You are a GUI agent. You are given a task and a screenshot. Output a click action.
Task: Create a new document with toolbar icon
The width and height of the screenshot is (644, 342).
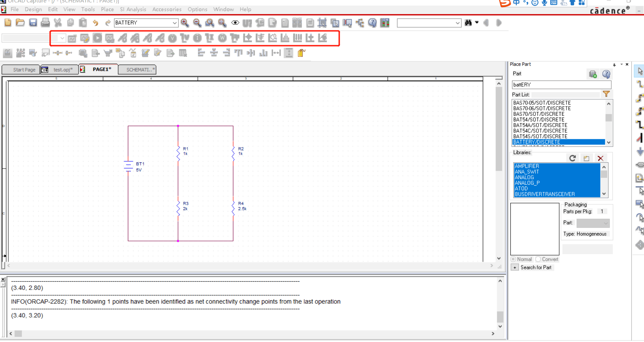point(8,23)
